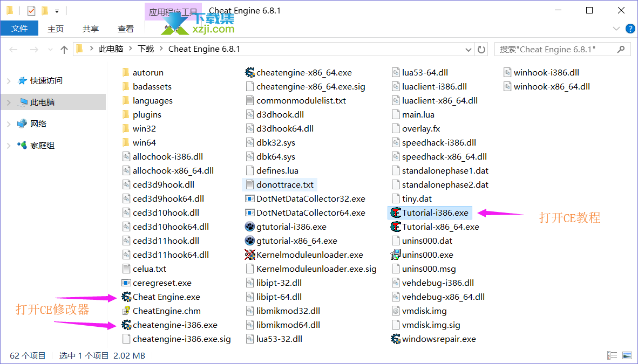The width and height of the screenshot is (638, 364).
Task: Open the plugins folder icon
Action: (x=126, y=115)
